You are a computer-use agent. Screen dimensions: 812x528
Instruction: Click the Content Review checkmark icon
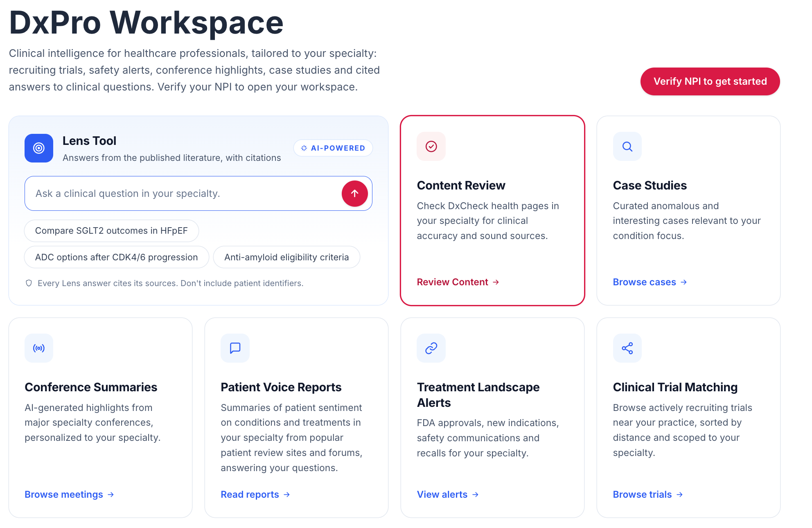click(x=431, y=146)
